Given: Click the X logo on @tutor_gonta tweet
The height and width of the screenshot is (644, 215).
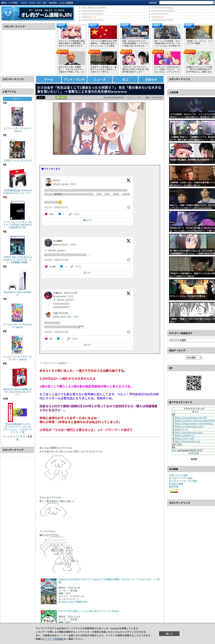Looking at the screenshot, I should click(128, 180).
